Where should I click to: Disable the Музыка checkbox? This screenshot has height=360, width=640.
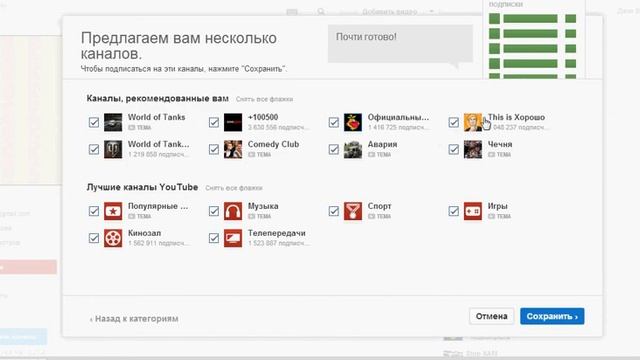tap(214, 211)
